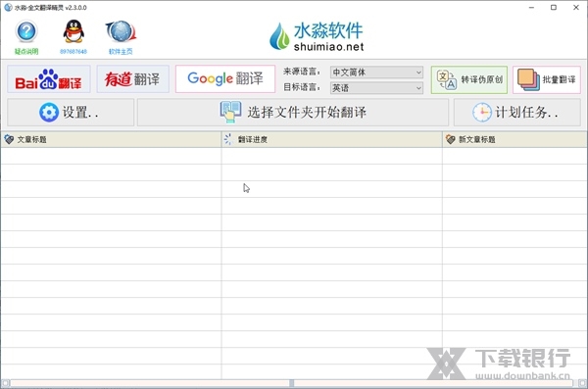Close the translator window
Viewport: 588px width, 389px height.
(x=576, y=8)
